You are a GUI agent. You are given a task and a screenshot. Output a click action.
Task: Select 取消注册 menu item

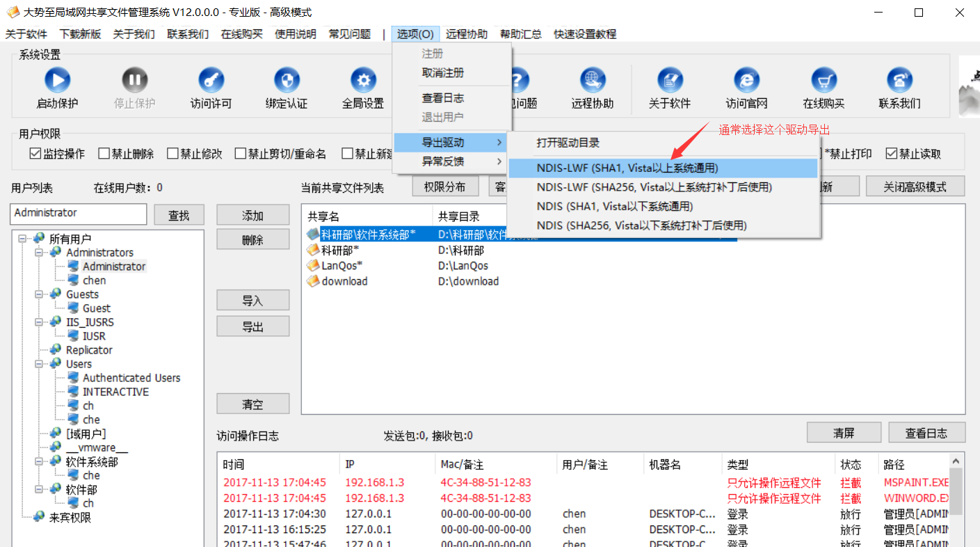[451, 73]
